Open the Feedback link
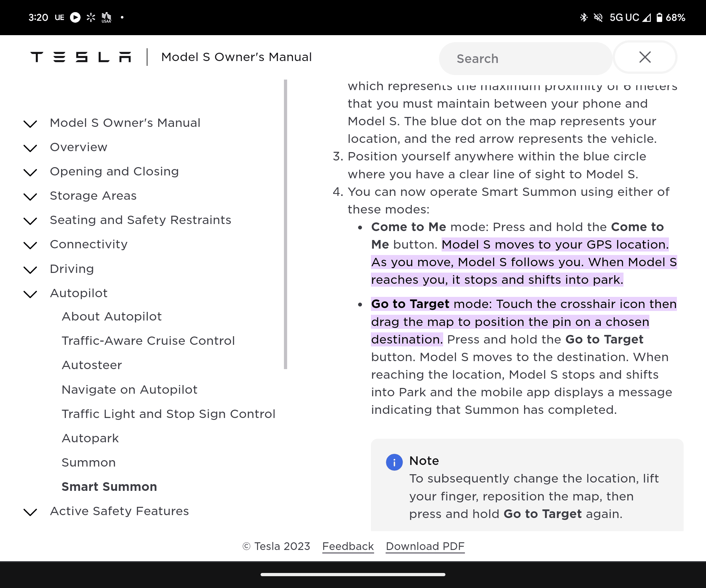This screenshot has height=588, width=706. pos(348,546)
